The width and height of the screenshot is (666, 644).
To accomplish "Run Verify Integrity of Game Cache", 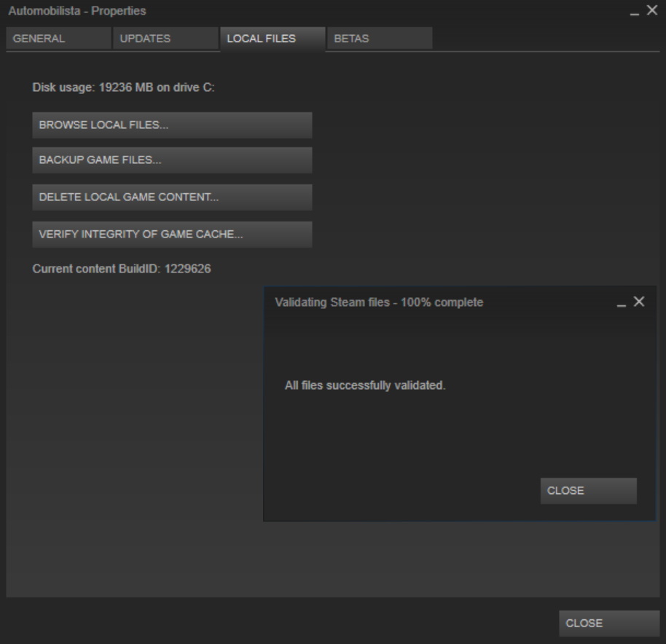I will pos(172,235).
